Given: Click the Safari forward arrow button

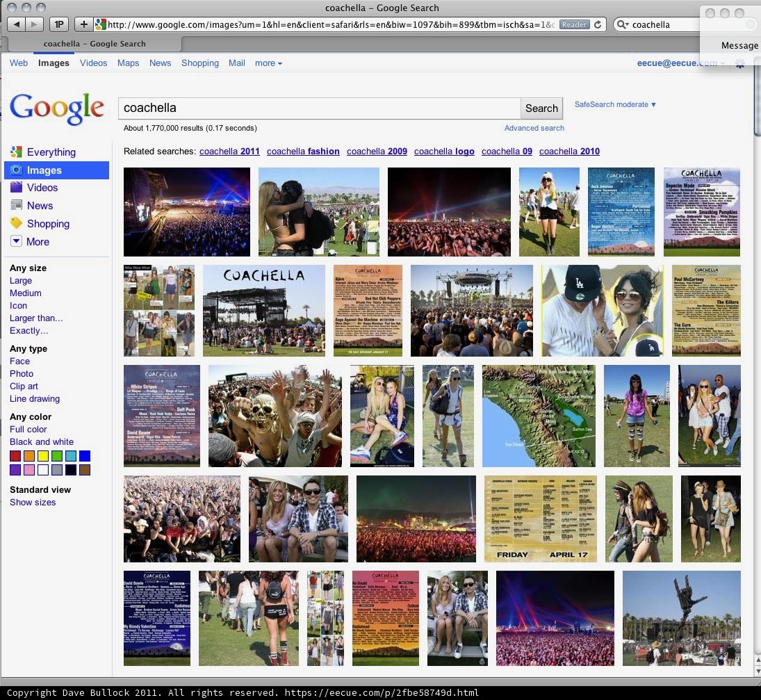Looking at the screenshot, I should (34, 24).
